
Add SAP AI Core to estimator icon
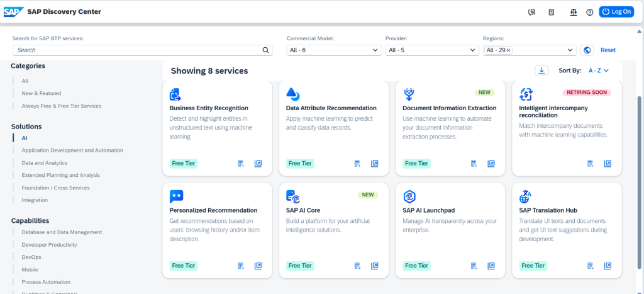[x=357, y=266]
